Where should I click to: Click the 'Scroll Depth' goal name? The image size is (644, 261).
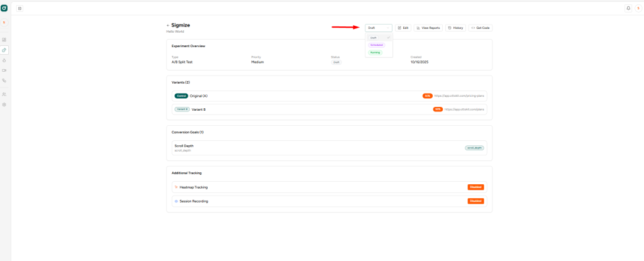[x=184, y=145]
